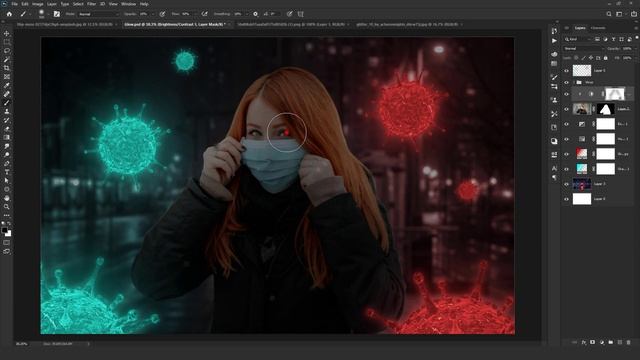Delete layer trash button
The height and width of the screenshot is (360, 640).
pyautogui.click(x=629, y=342)
